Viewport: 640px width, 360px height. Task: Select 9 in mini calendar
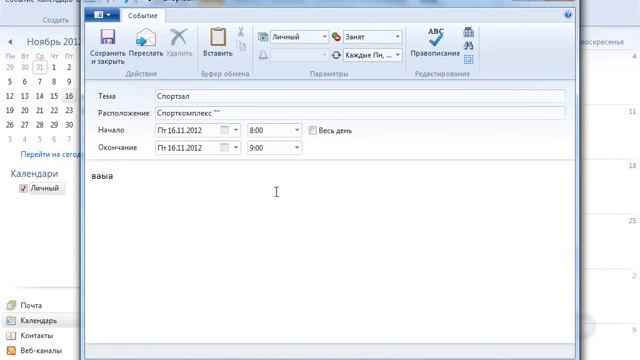point(69,82)
